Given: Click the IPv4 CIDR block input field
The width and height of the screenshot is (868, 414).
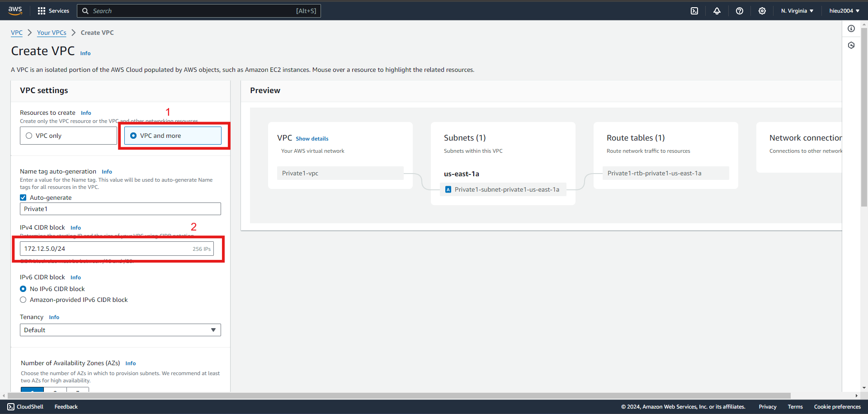Looking at the screenshot, I should (x=117, y=249).
